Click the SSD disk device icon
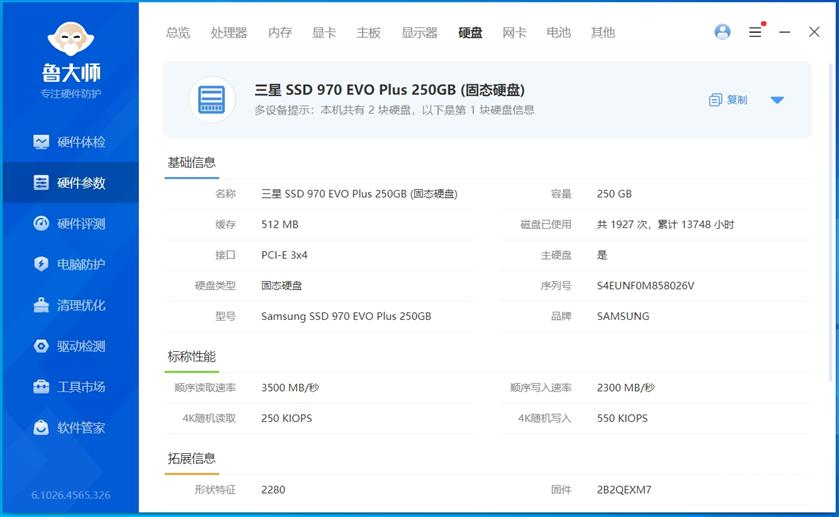Viewport: 839px width, 517px height. pyautogui.click(x=212, y=99)
